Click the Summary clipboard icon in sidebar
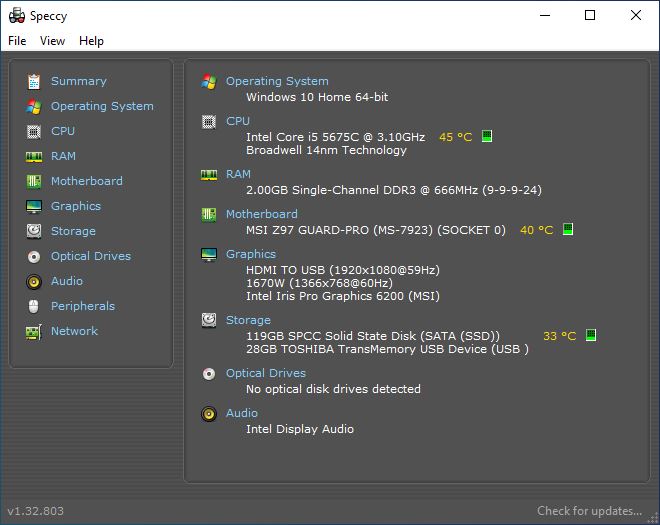 point(34,81)
